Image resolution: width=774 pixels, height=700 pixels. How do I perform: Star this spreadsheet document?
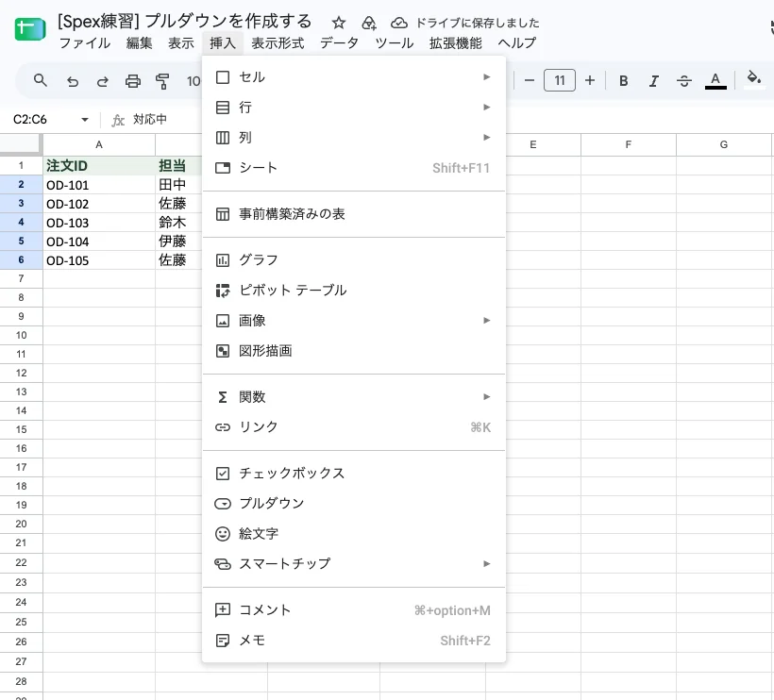point(339,23)
